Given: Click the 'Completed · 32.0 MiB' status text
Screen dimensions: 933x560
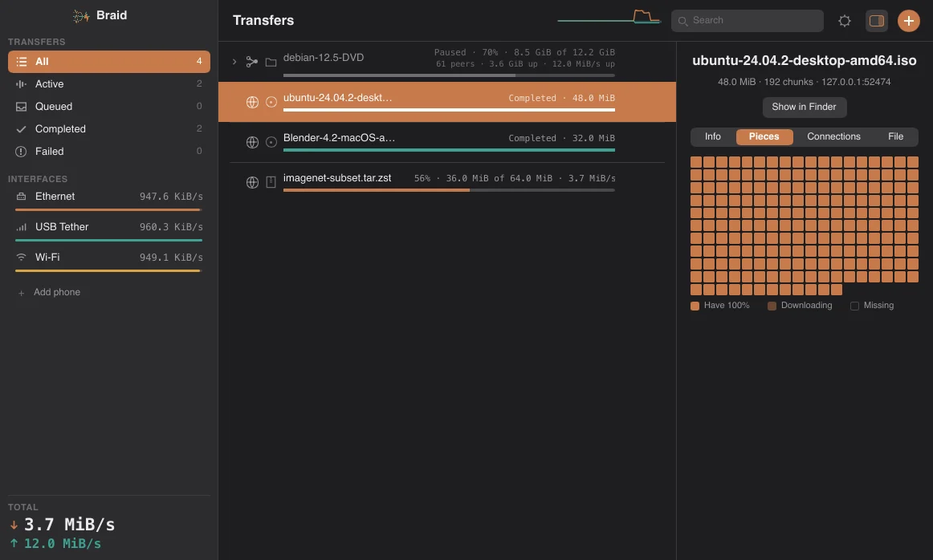Looking at the screenshot, I should (562, 138).
